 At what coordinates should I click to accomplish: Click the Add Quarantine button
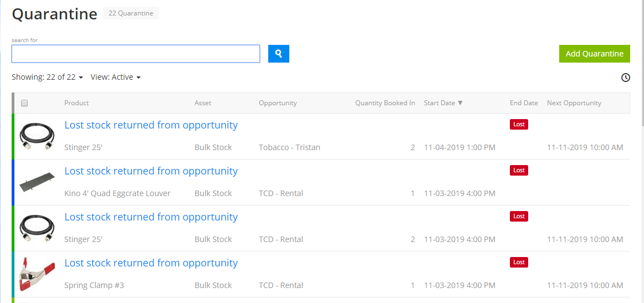click(594, 54)
